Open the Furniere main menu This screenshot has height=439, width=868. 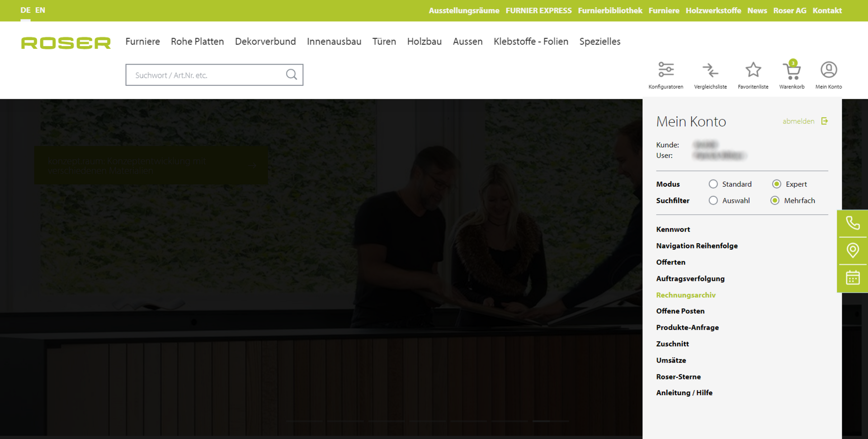coord(143,42)
